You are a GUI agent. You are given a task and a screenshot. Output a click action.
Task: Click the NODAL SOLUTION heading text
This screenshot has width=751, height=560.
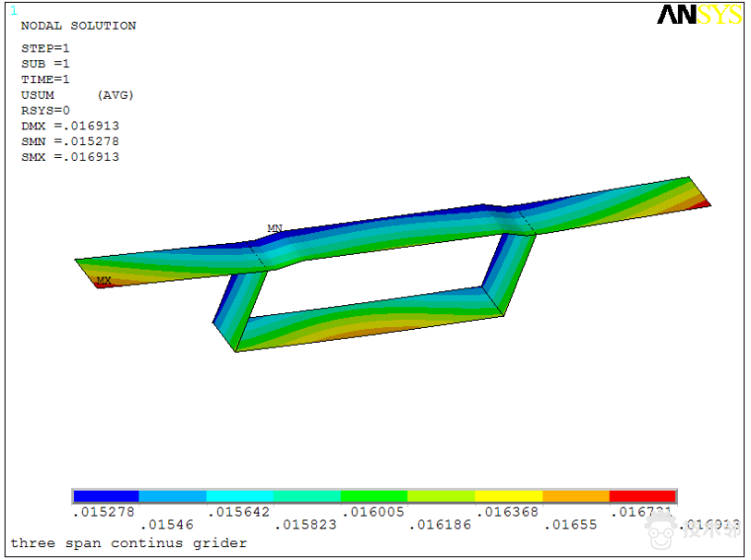coord(78,26)
